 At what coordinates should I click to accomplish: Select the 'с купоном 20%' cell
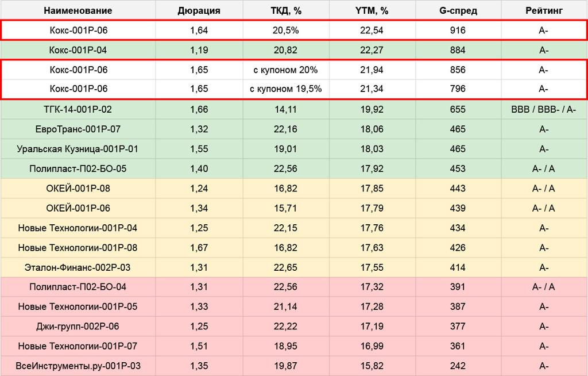tap(286, 70)
